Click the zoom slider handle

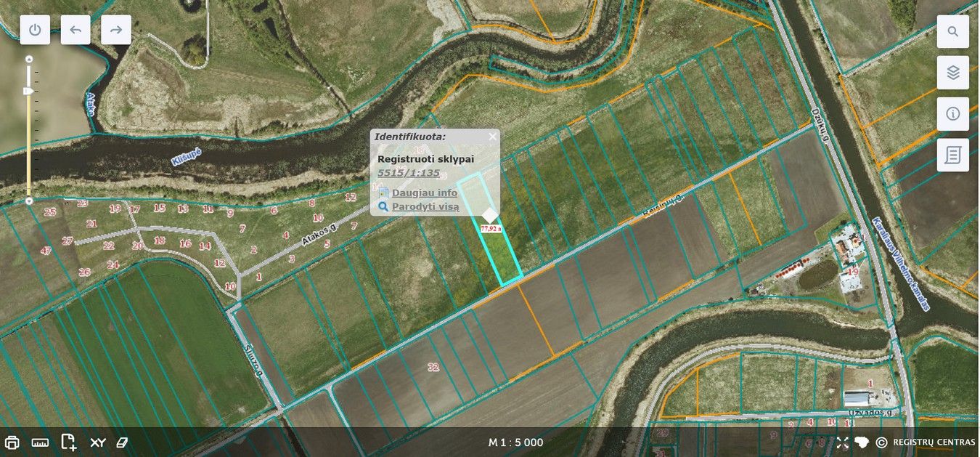(28, 92)
